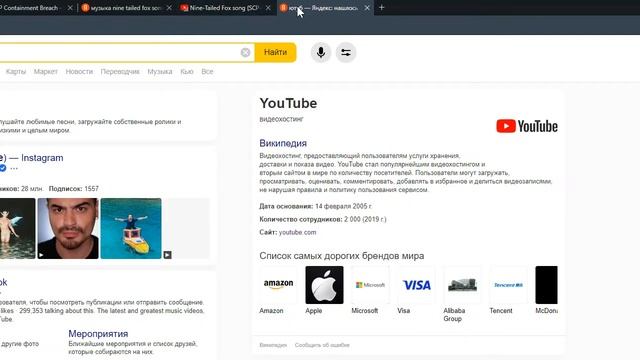Click the Visa caption text
640x360 pixels.
click(x=404, y=311)
